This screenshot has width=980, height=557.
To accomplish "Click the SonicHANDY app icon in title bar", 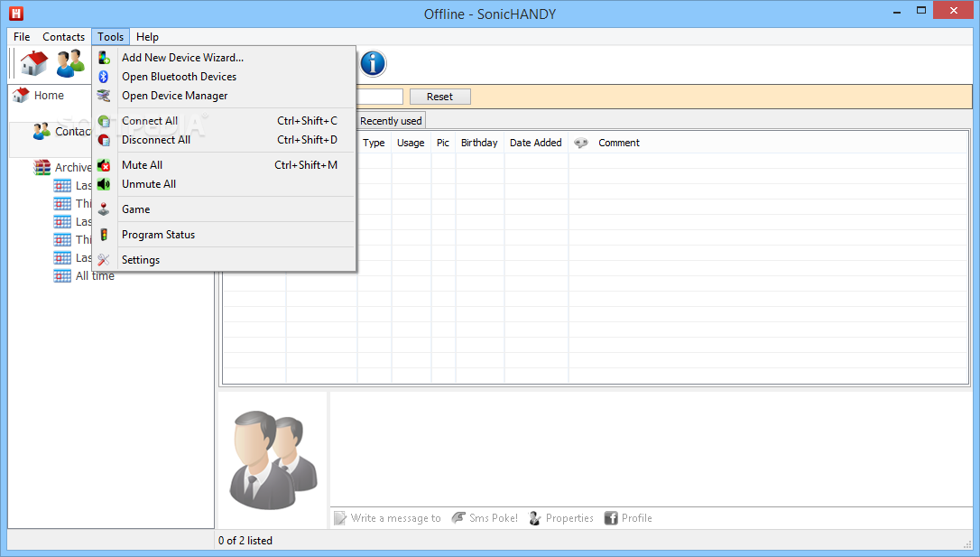I will point(16,14).
